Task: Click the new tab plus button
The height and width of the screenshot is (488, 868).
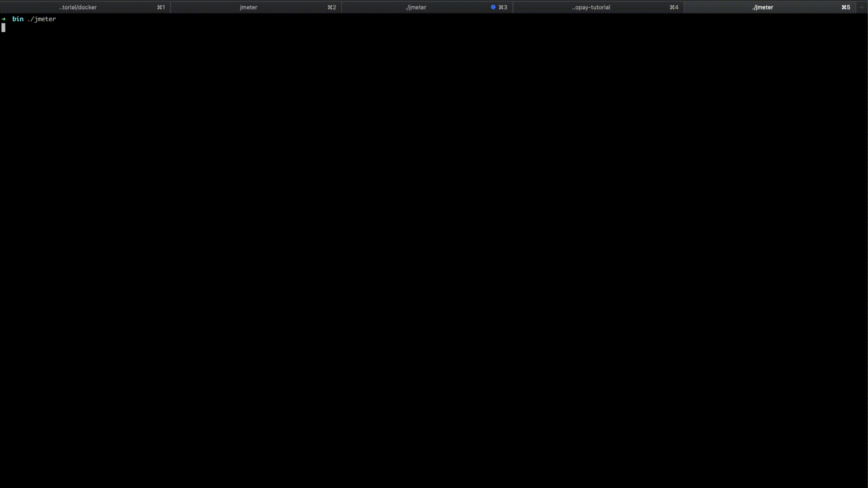Action: (x=862, y=7)
